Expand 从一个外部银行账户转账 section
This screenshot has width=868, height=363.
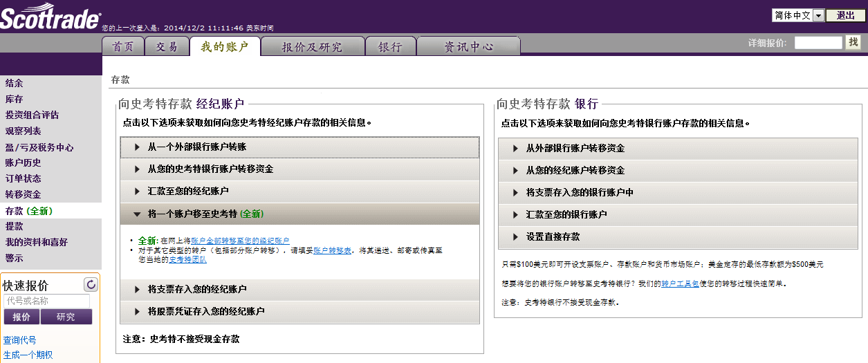(299, 147)
